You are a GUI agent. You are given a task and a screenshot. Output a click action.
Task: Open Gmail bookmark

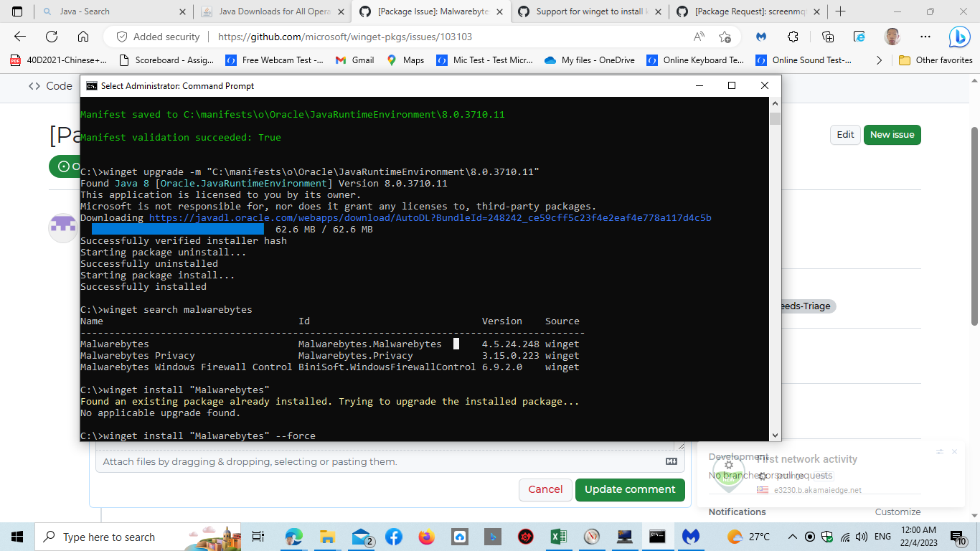click(x=354, y=60)
